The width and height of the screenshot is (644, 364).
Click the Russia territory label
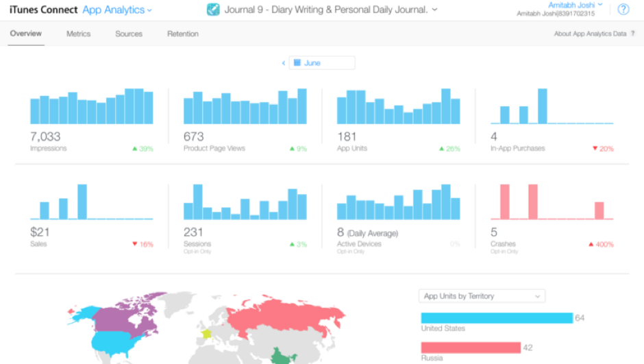pos(432,359)
